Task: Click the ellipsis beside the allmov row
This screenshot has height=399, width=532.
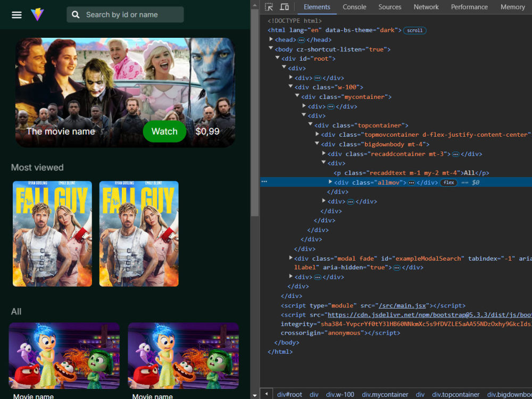Action: coord(264,182)
